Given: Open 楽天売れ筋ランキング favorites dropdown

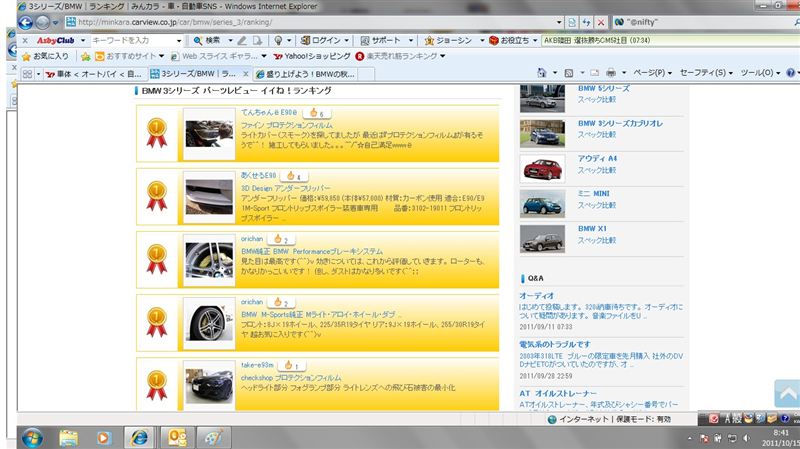Looking at the screenshot, I should (401, 56).
